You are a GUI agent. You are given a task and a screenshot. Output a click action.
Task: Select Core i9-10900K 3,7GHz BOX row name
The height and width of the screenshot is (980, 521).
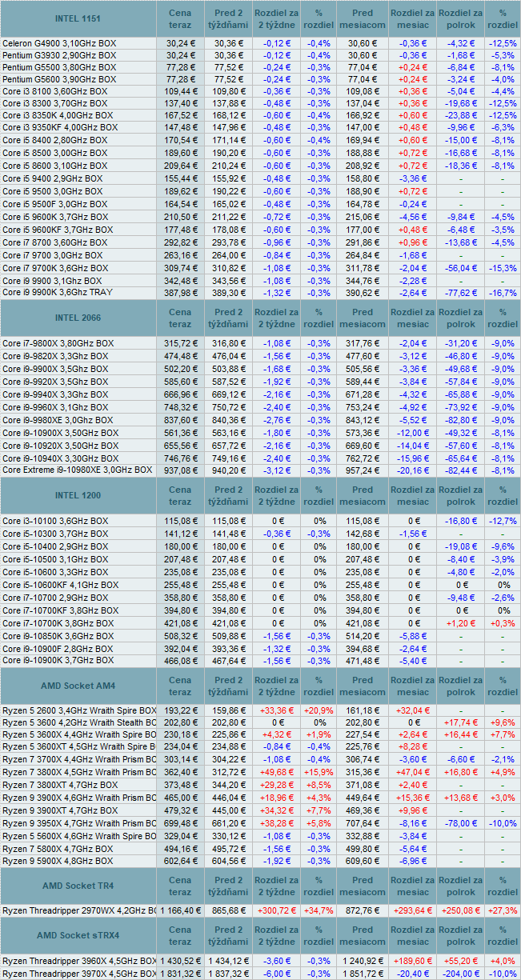click(x=58, y=660)
